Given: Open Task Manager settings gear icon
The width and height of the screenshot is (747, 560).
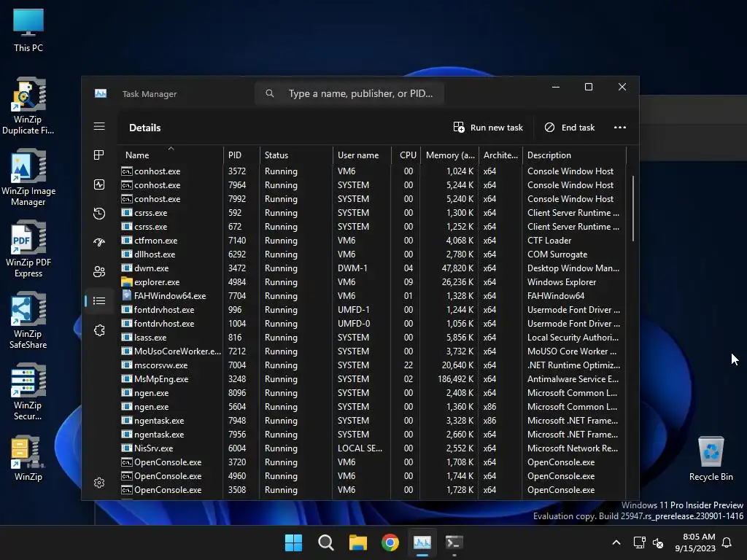Looking at the screenshot, I should click(x=99, y=483).
